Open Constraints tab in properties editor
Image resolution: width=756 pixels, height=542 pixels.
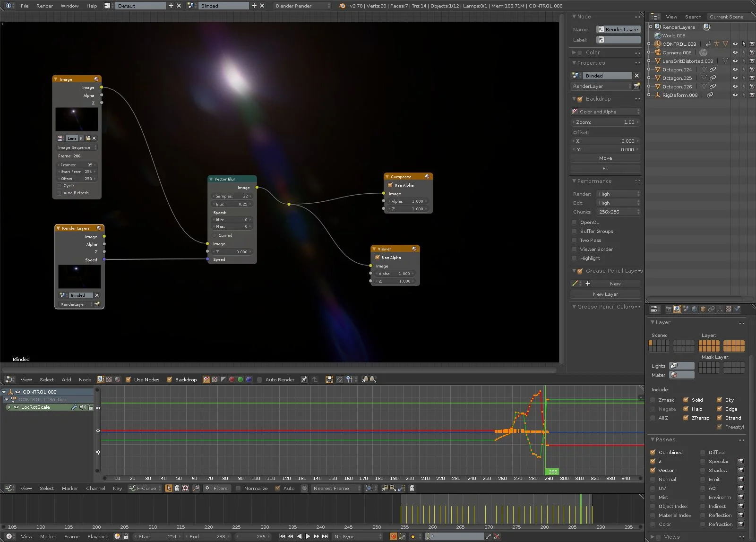pos(711,309)
